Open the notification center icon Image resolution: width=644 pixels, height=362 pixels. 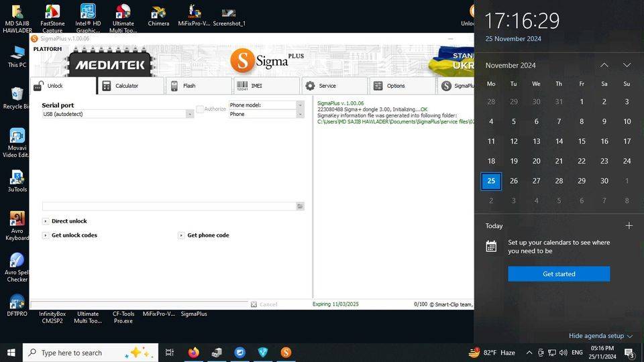point(629,353)
